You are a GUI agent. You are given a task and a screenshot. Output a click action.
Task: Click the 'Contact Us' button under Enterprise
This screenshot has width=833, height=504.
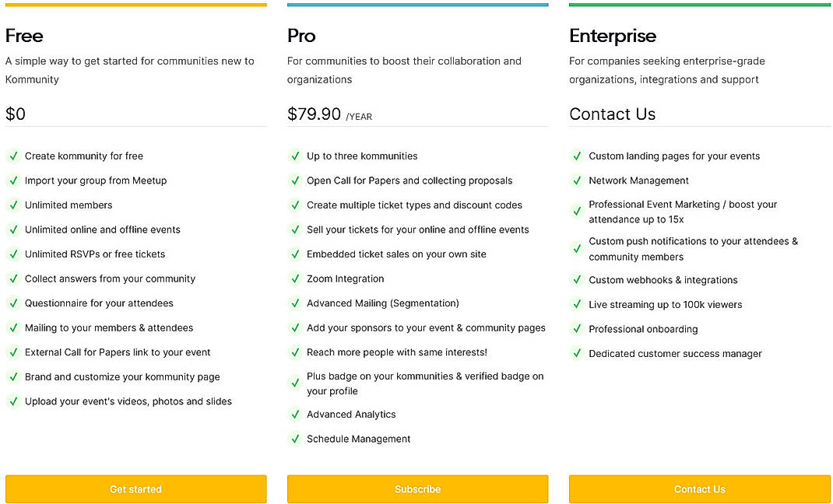click(699, 489)
